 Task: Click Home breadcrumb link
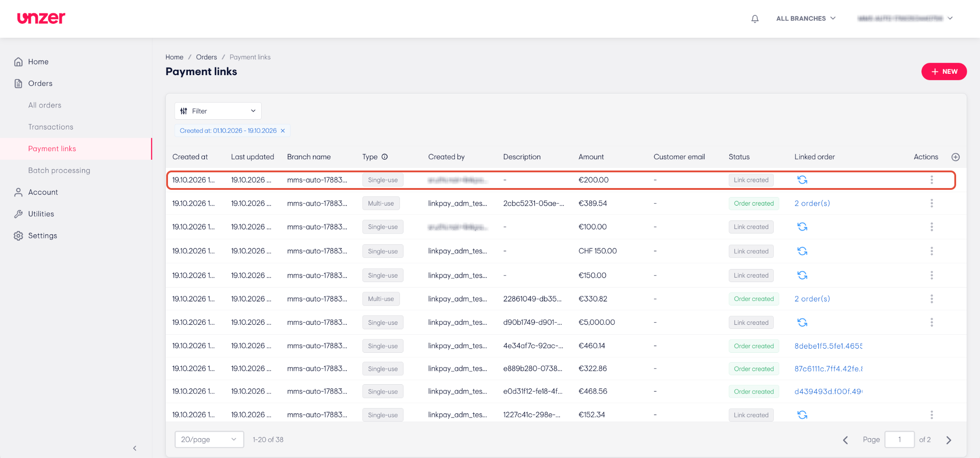click(174, 57)
